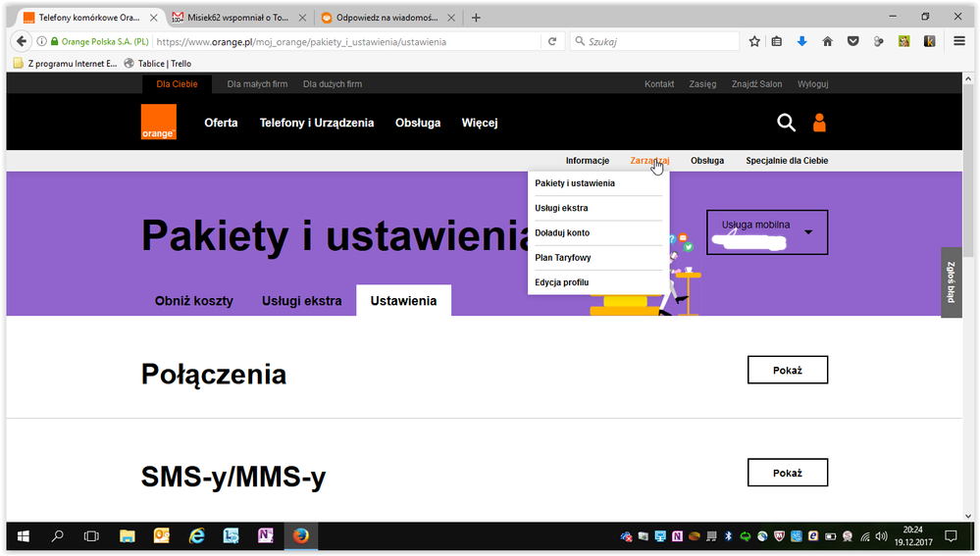Reload the page with refresh icon
The image size is (980, 556).
click(552, 41)
